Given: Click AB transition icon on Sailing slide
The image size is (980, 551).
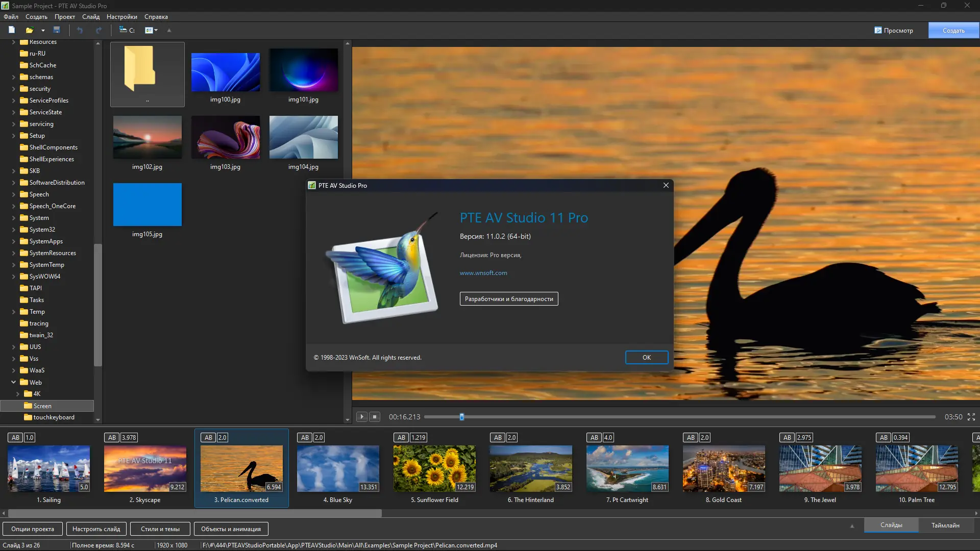Looking at the screenshot, I should (16, 438).
